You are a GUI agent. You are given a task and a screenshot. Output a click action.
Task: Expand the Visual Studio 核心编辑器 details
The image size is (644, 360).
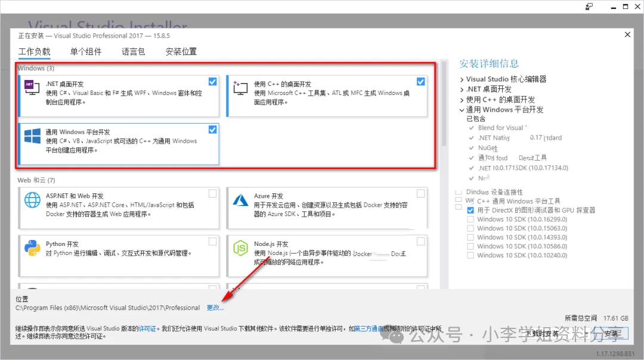click(462, 80)
